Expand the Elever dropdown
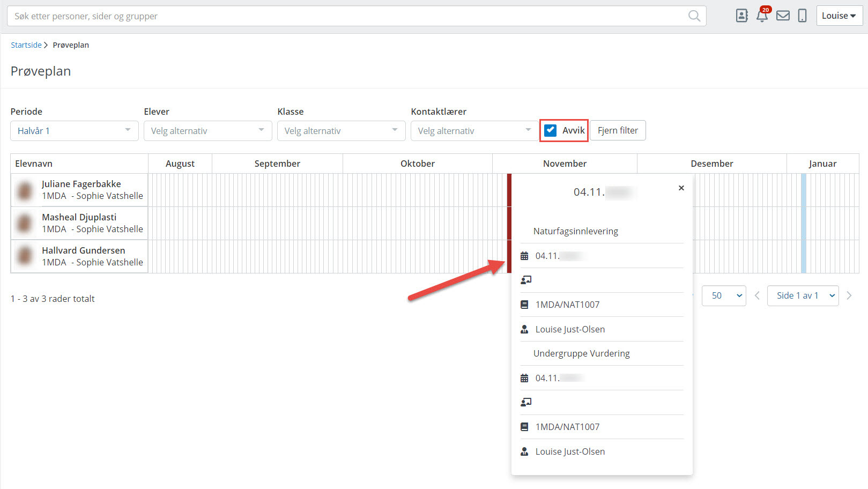Image resolution: width=868 pixels, height=489 pixels. click(x=207, y=131)
